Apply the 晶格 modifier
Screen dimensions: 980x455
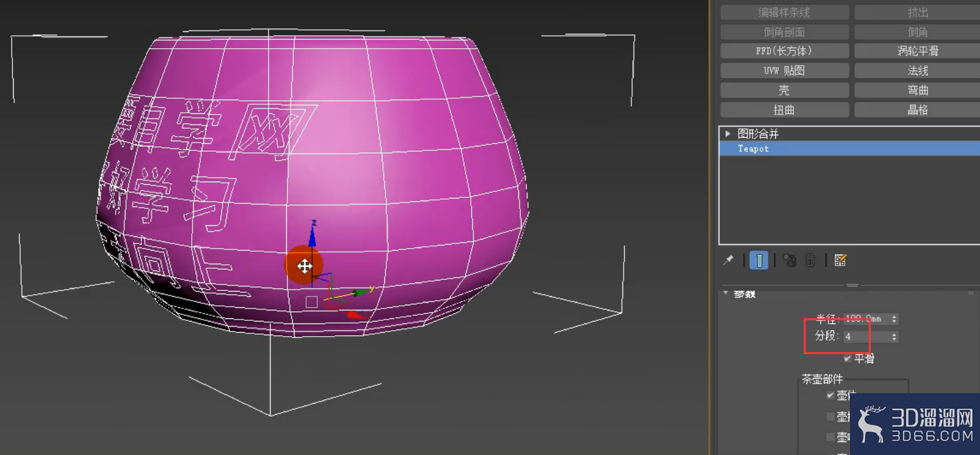918,110
